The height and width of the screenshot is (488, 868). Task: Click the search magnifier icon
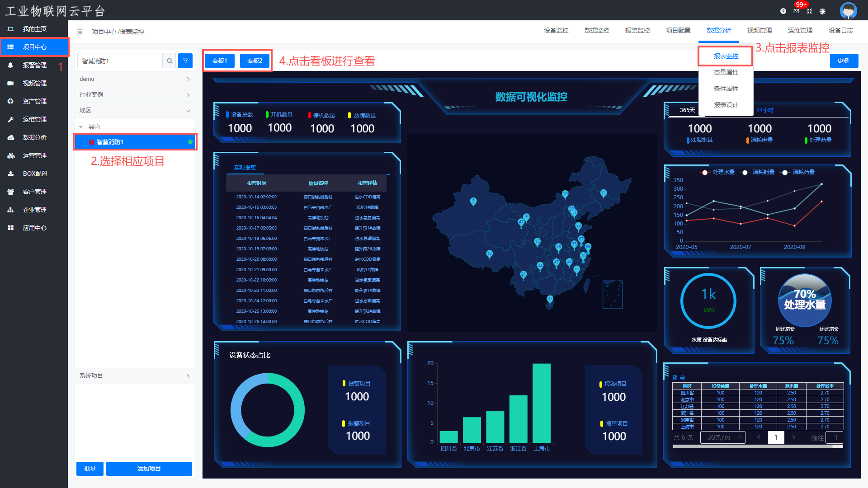click(170, 61)
